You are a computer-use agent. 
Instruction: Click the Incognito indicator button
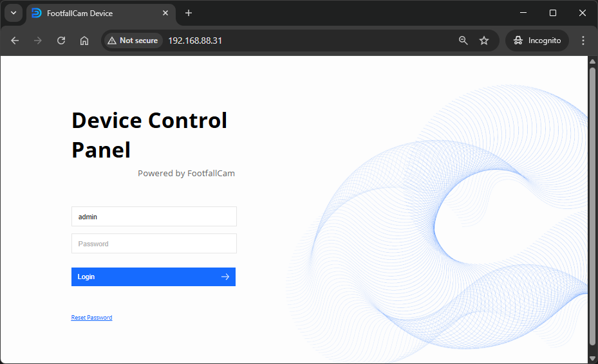tap(537, 41)
